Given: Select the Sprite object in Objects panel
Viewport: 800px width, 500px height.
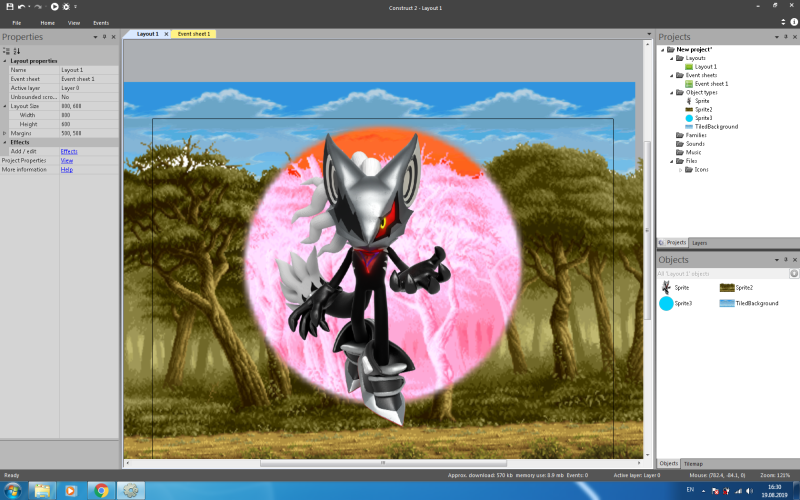Looking at the screenshot, I should [x=675, y=288].
